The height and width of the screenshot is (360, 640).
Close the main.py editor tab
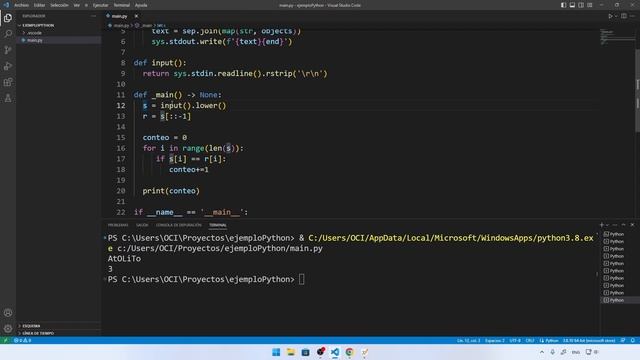(136, 16)
